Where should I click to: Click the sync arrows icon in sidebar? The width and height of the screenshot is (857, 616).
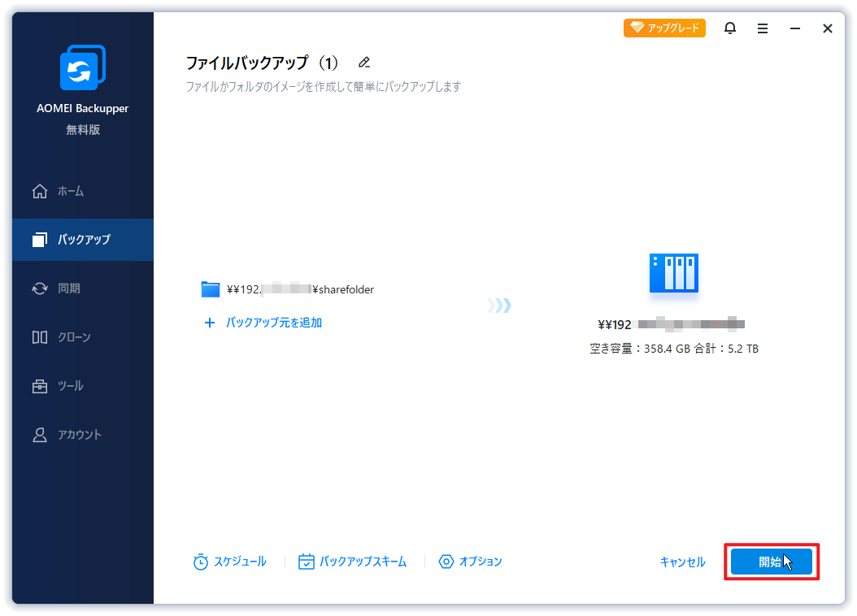tap(39, 288)
